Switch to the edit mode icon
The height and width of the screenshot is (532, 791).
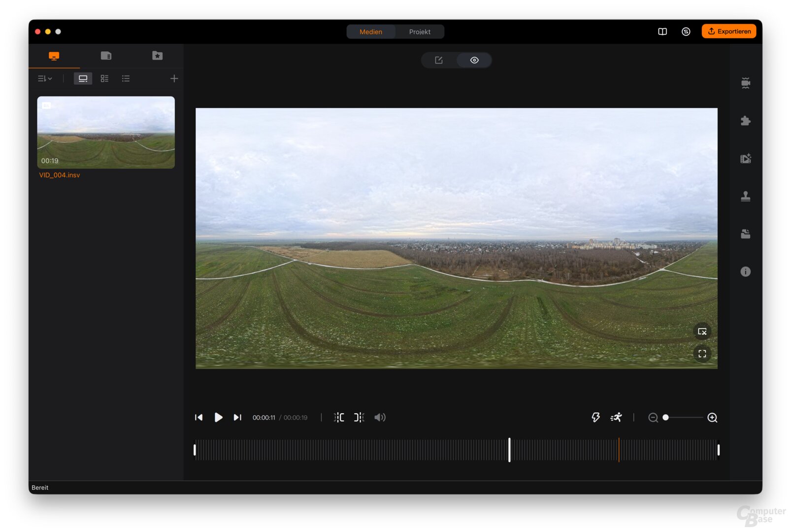click(x=438, y=60)
